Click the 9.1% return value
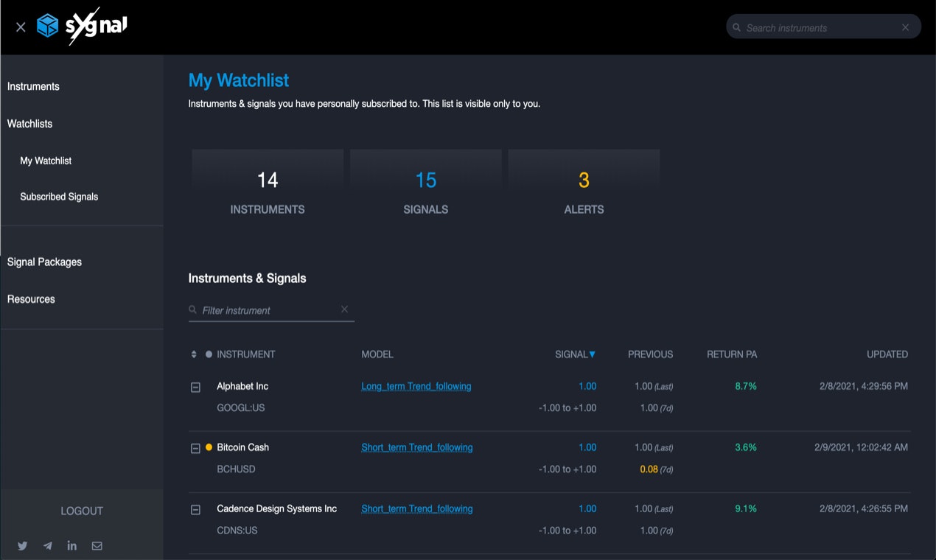The image size is (936, 560). [746, 508]
